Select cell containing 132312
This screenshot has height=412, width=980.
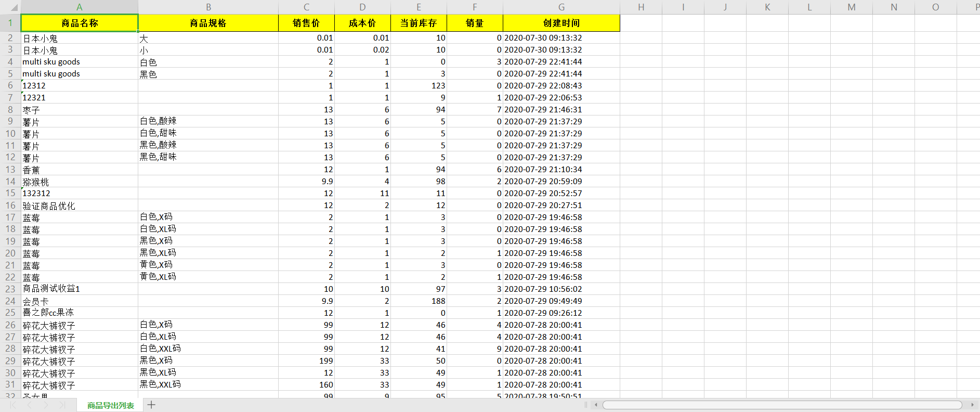pos(80,193)
